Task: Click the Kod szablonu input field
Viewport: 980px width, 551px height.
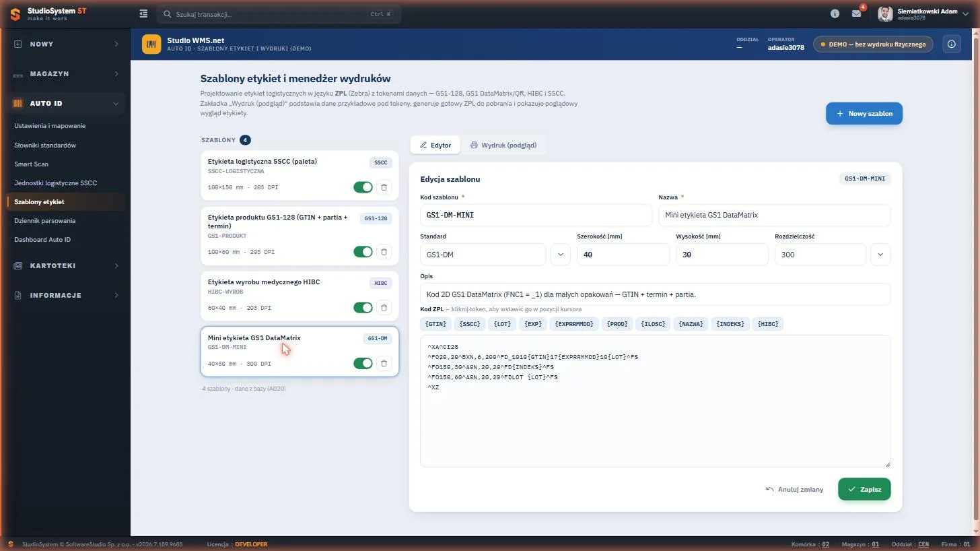Action: point(536,215)
